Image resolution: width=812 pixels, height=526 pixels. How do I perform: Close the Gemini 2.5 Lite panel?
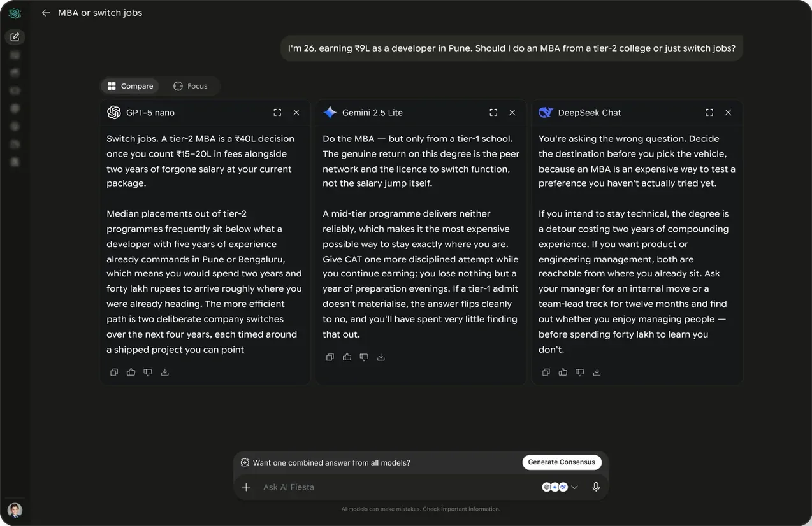pyautogui.click(x=512, y=112)
